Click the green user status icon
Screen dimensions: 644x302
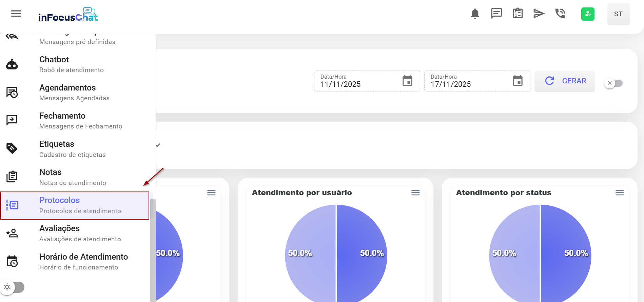[588, 14]
